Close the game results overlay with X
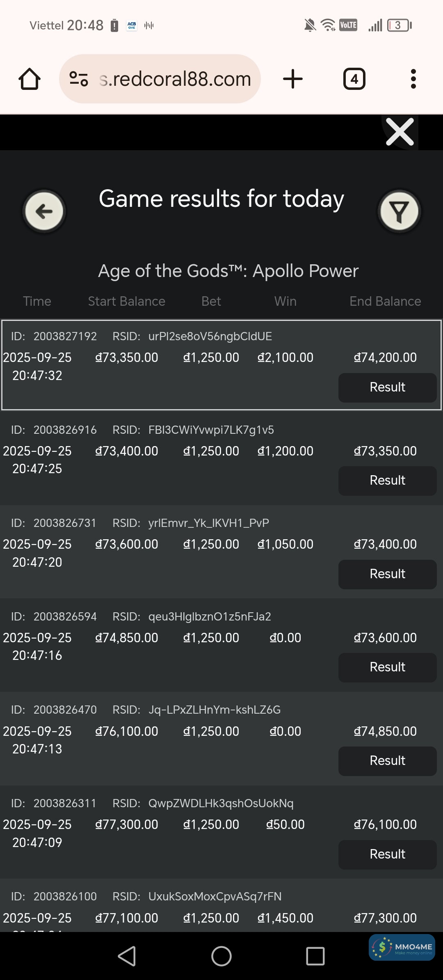443x980 pixels. pos(400,132)
